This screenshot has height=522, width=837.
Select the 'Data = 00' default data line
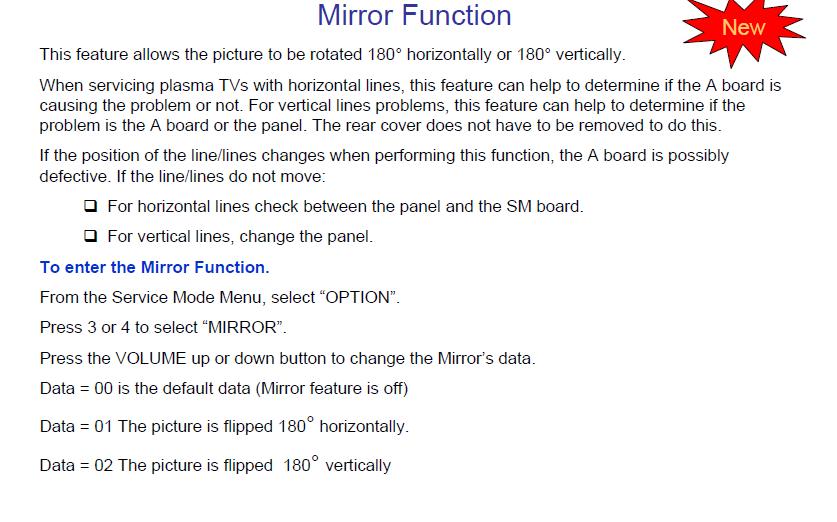point(223,388)
